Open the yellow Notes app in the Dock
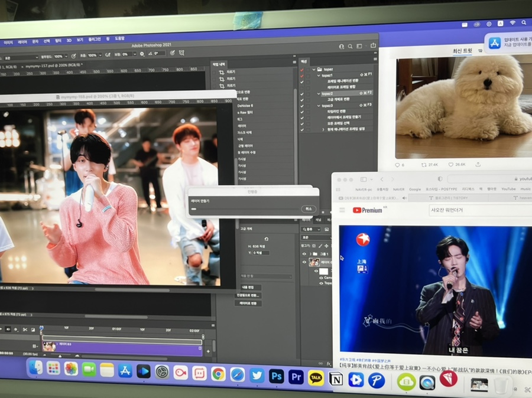The width and height of the screenshot is (532, 398). pyautogui.click(x=107, y=370)
